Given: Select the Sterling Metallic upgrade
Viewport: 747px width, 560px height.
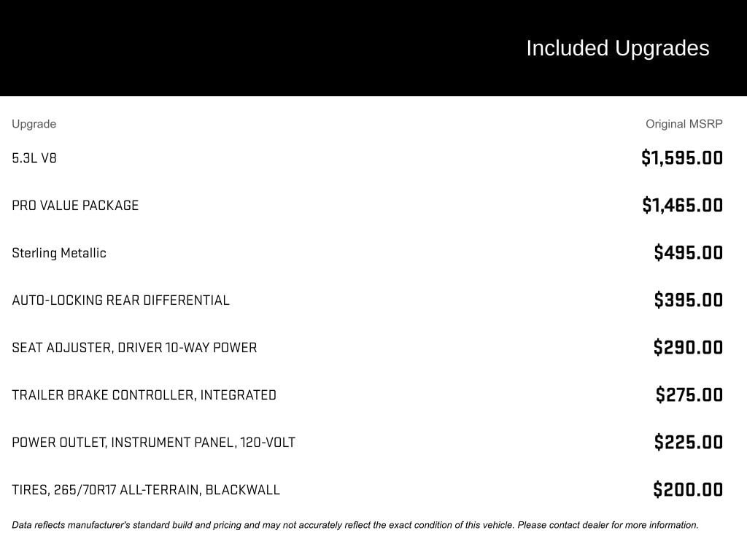Looking at the screenshot, I should pyautogui.click(x=59, y=253).
